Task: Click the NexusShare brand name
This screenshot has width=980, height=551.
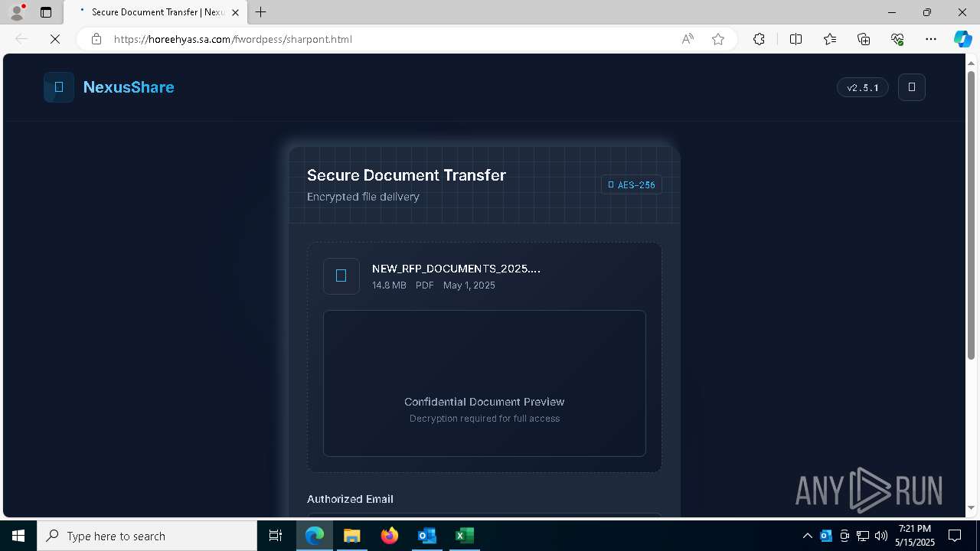Action: pyautogui.click(x=129, y=87)
